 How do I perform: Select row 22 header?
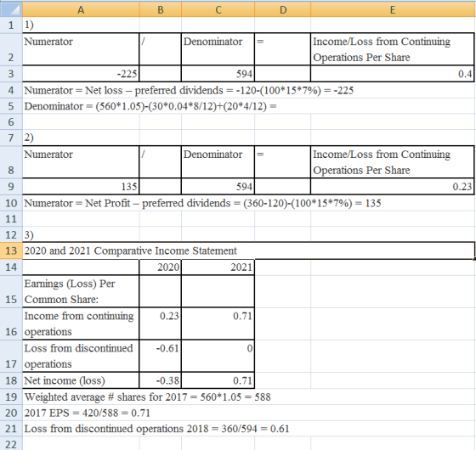point(11,443)
